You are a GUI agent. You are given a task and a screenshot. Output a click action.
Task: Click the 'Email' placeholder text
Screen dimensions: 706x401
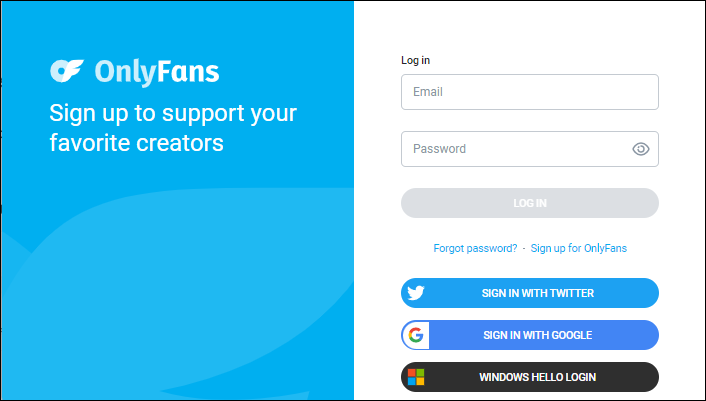(428, 92)
